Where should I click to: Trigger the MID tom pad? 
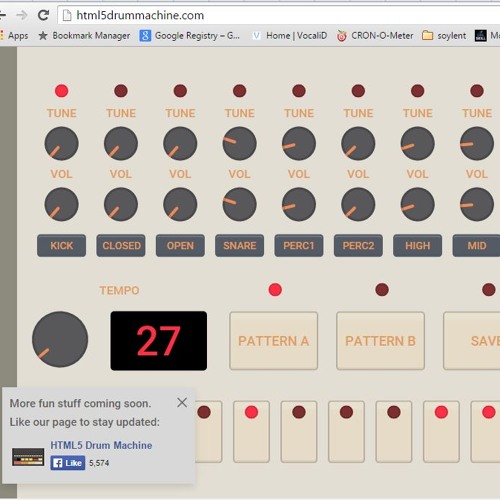click(x=476, y=246)
